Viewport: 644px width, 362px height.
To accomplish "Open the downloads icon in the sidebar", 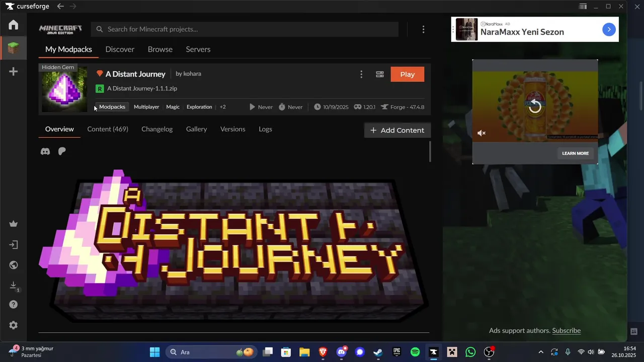I will [14, 286].
